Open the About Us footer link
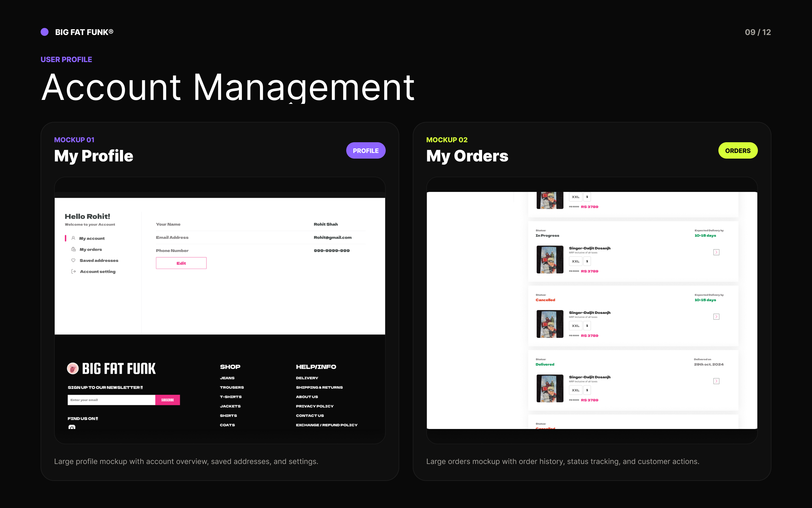812x508 pixels. point(307,397)
